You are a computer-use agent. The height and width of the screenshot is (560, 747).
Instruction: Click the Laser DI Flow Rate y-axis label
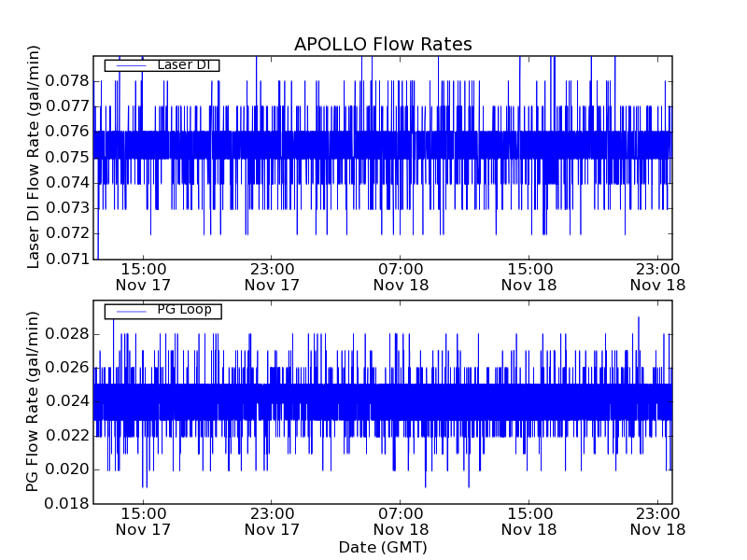click(34, 157)
